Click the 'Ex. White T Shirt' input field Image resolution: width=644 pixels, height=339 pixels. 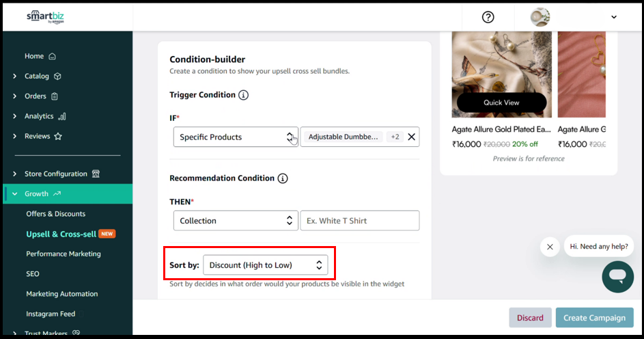click(359, 221)
